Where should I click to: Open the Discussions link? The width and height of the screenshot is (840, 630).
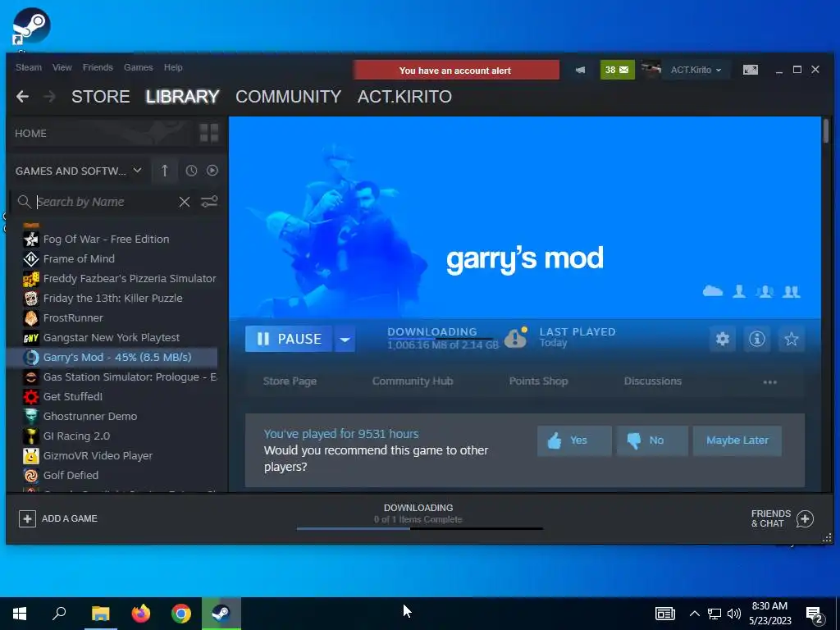pos(652,381)
